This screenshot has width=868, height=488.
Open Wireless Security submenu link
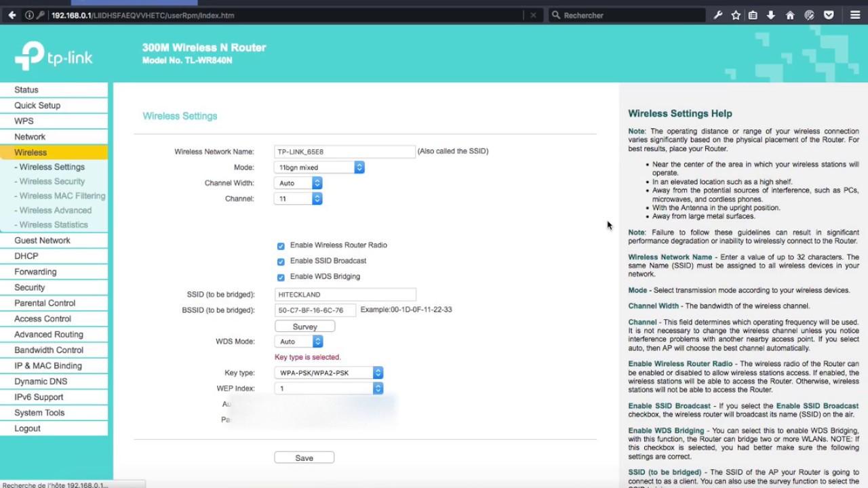50,181
